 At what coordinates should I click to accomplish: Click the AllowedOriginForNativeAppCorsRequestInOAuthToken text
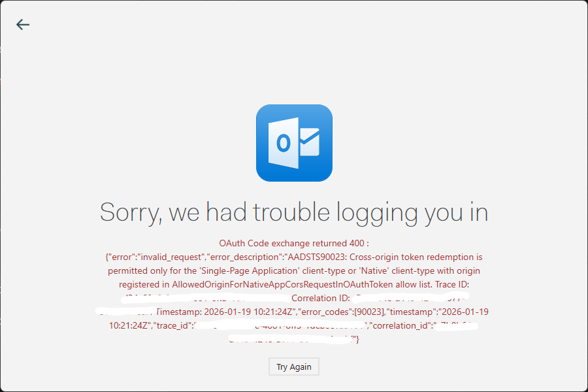pos(282,285)
